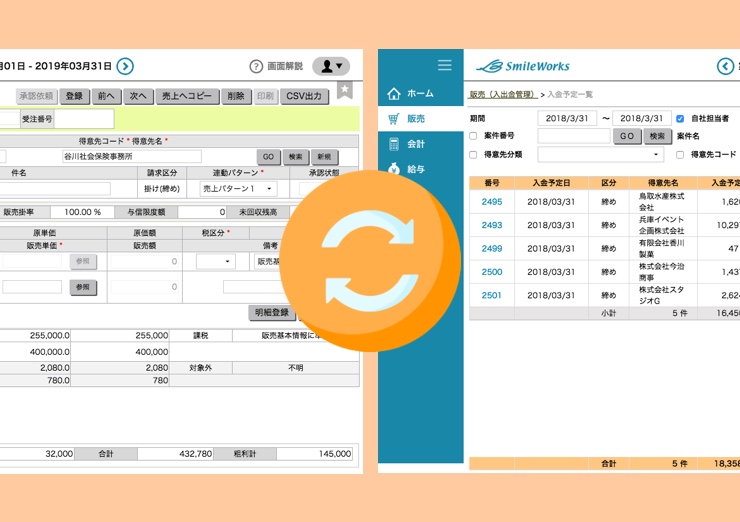Click the lower 参照 button

(x=83, y=287)
